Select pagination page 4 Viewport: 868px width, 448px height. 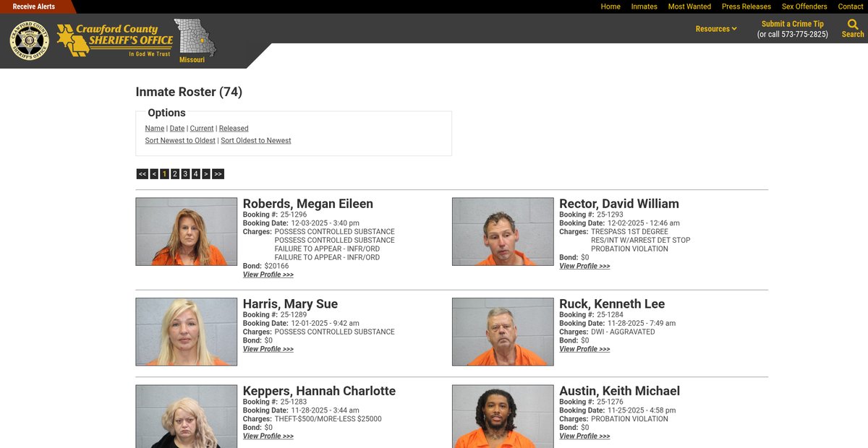click(195, 174)
